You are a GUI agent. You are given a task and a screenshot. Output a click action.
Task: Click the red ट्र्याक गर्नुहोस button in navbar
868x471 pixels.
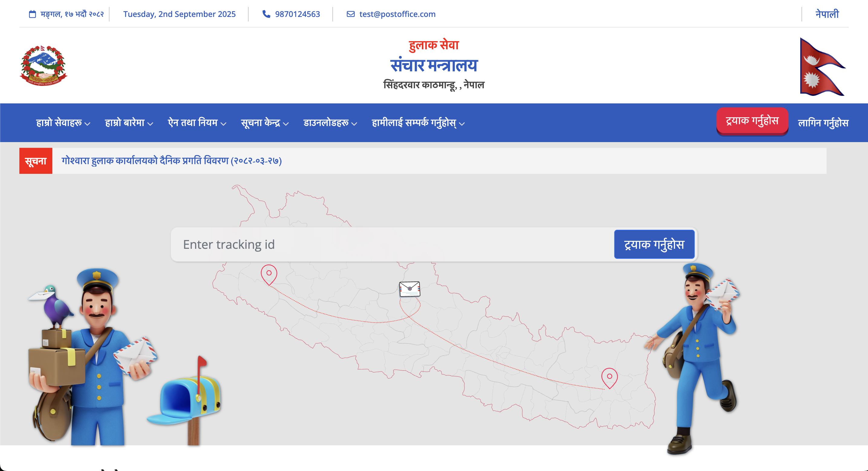[752, 121]
